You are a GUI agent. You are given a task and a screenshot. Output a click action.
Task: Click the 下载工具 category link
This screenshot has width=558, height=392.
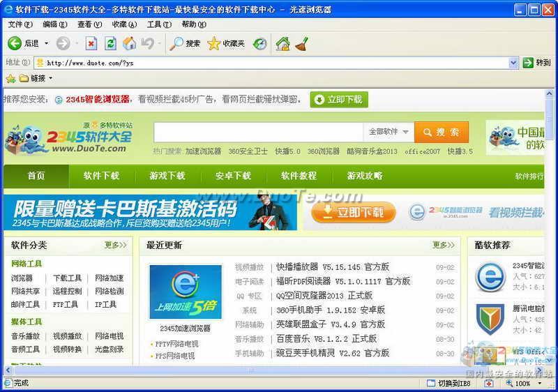(67, 278)
